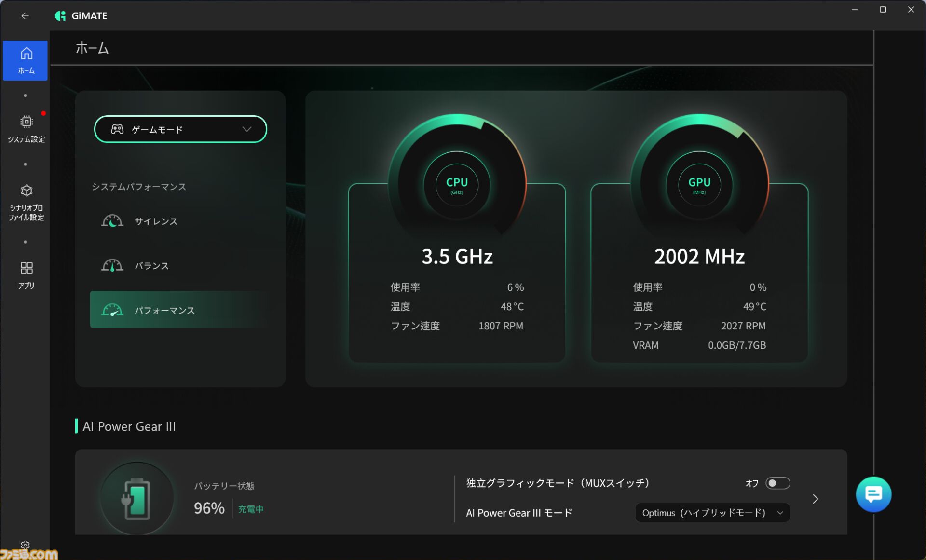Image resolution: width=926 pixels, height=560 pixels.
Task: Open the ホーム sidebar tab
Action: point(26,60)
